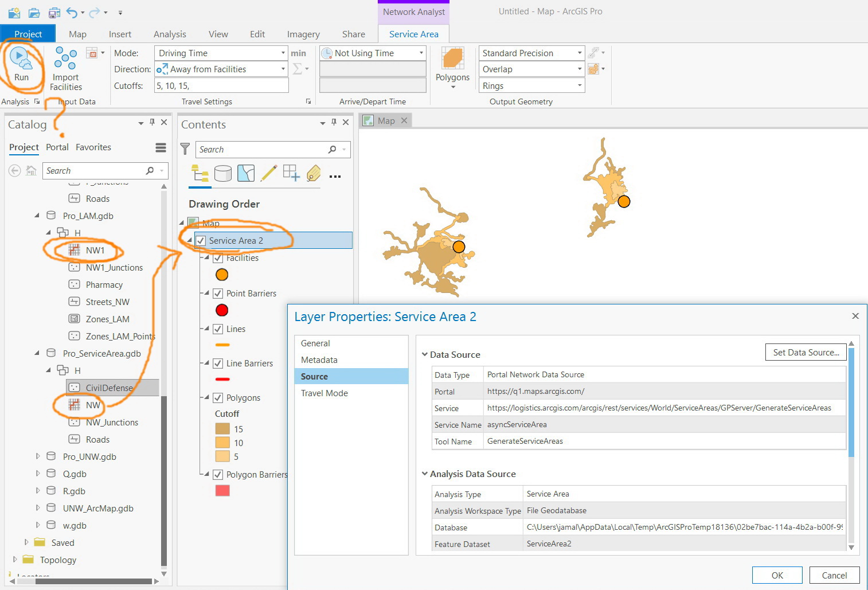This screenshot has height=590, width=868.
Task: Click the 10 cutoff color swatch
Action: [x=222, y=443]
